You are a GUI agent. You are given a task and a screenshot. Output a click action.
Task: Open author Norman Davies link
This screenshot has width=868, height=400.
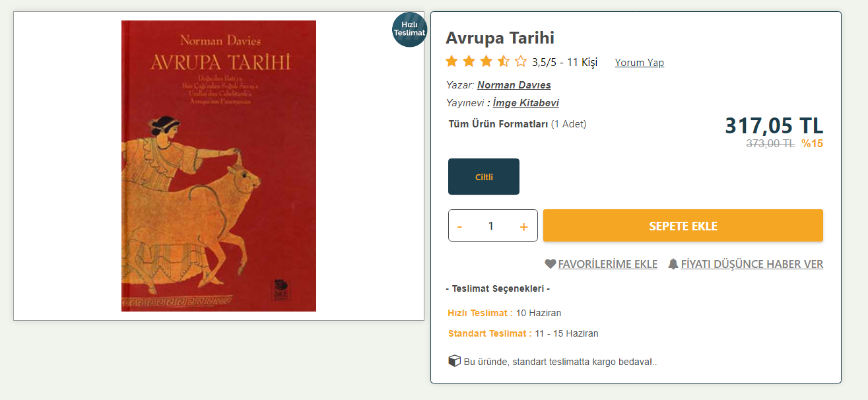[x=514, y=85]
